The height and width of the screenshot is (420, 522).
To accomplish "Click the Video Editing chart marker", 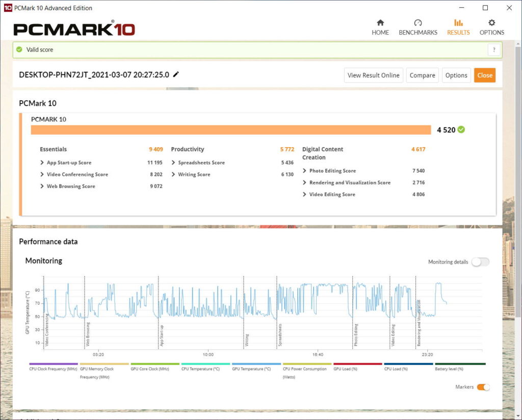I will (393, 335).
